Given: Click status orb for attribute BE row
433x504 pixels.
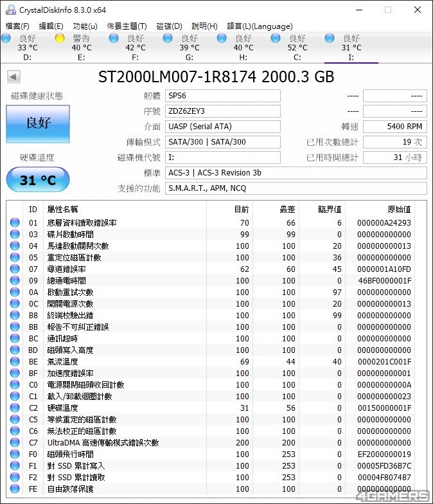Looking at the screenshot, I should pos(15,361).
